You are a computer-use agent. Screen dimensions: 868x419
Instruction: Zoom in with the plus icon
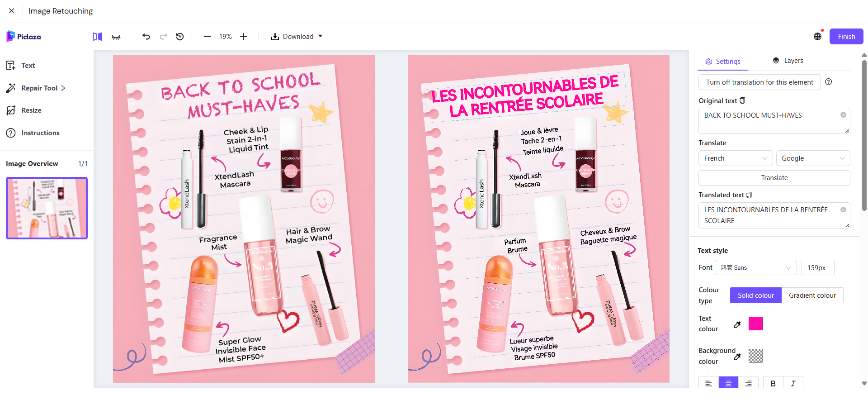click(x=244, y=37)
